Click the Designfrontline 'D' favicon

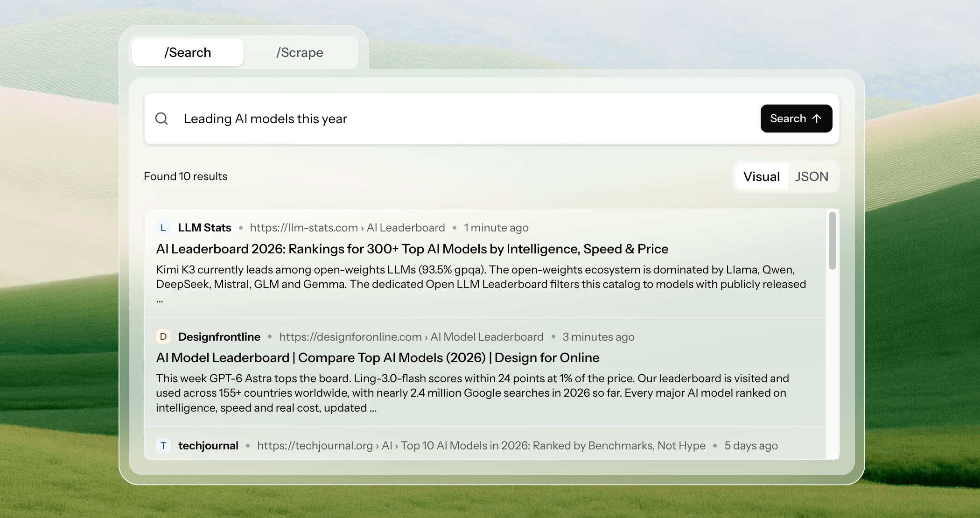[163, 336]
